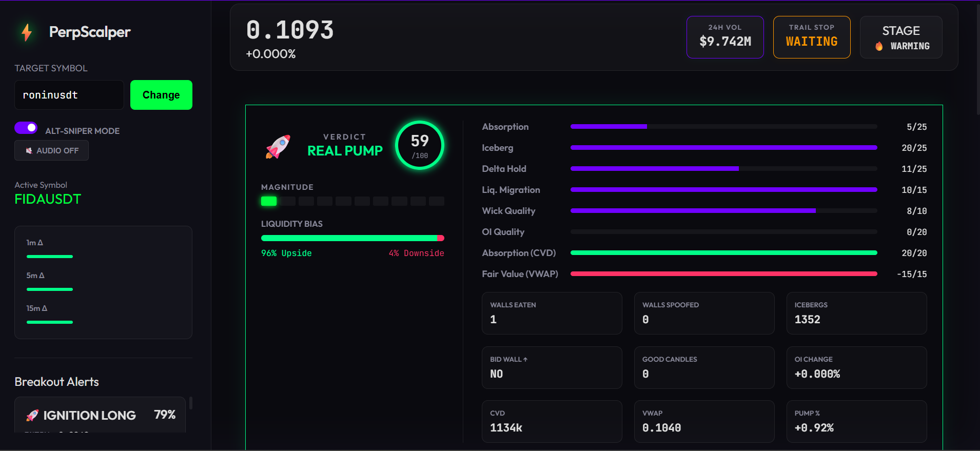The height and width of the screenshot is (451, 980).
Task: Click the Breakout Alerts list scrollbar
Action: pos(191,403)
